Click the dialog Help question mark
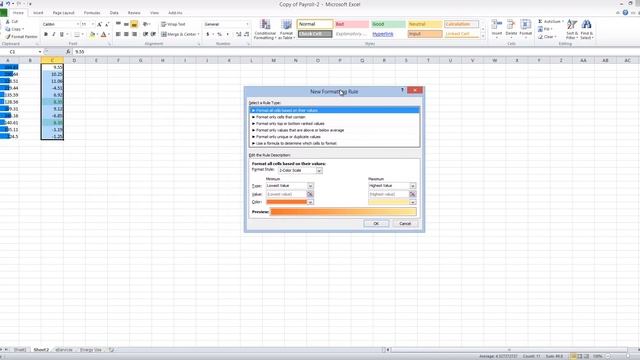 click(x=402, y=90)
